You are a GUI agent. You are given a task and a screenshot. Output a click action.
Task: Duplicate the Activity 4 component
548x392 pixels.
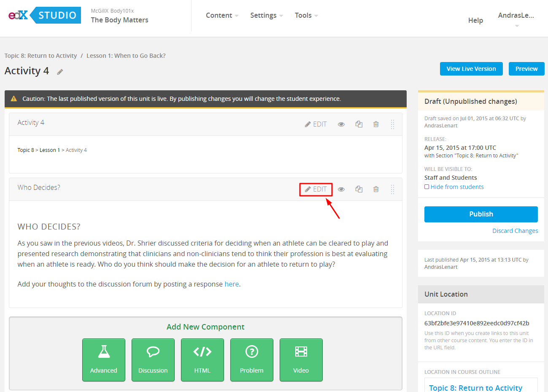pos(359,124)
